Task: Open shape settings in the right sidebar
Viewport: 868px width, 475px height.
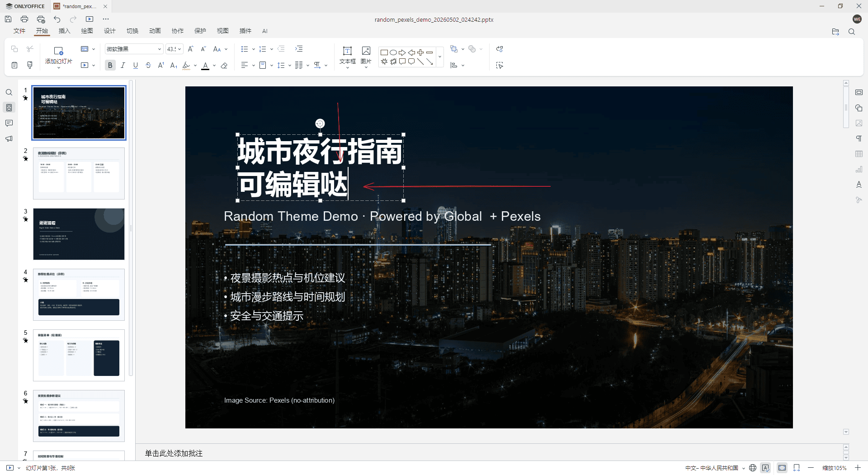Action: click(x=859, y=108)
